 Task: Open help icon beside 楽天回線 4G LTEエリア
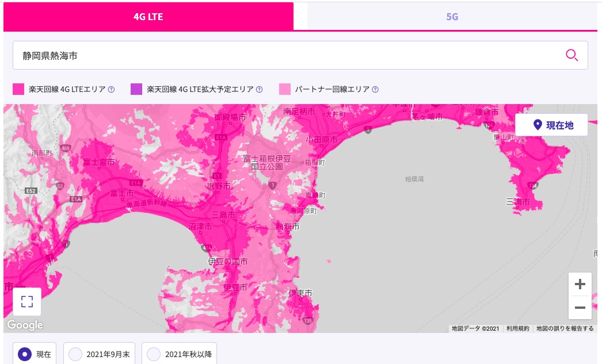point(111,89)
